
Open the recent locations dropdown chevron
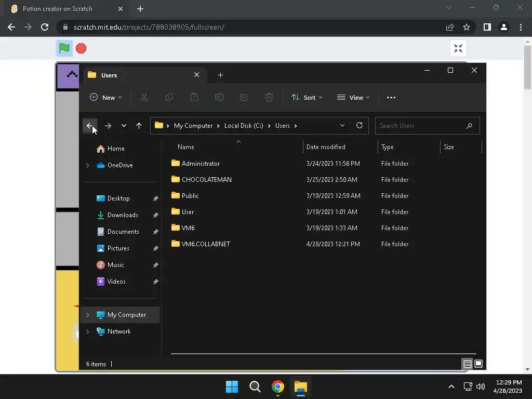point(124,126)
